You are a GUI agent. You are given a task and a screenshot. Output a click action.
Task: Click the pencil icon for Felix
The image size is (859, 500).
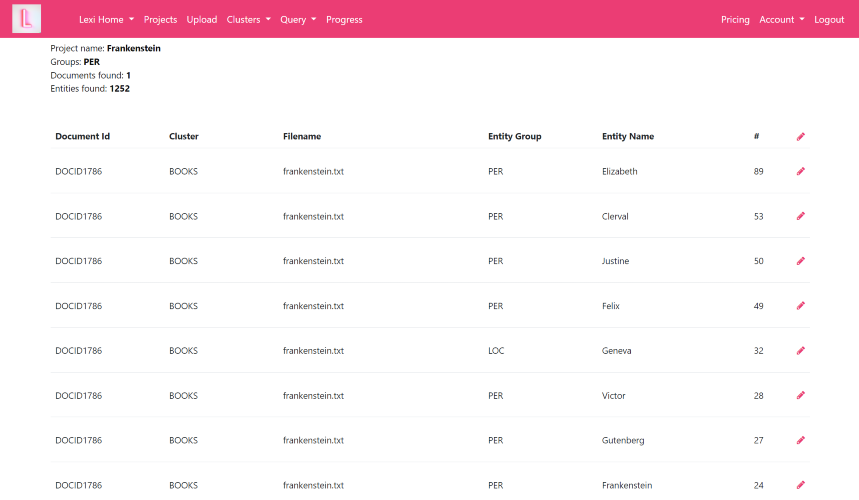point(800,306)
